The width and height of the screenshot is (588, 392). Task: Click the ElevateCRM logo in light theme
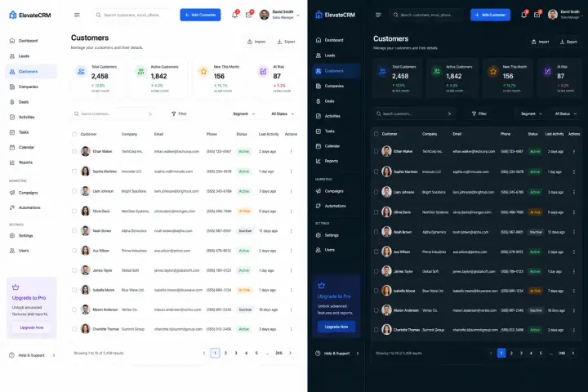tap(30, 15)
